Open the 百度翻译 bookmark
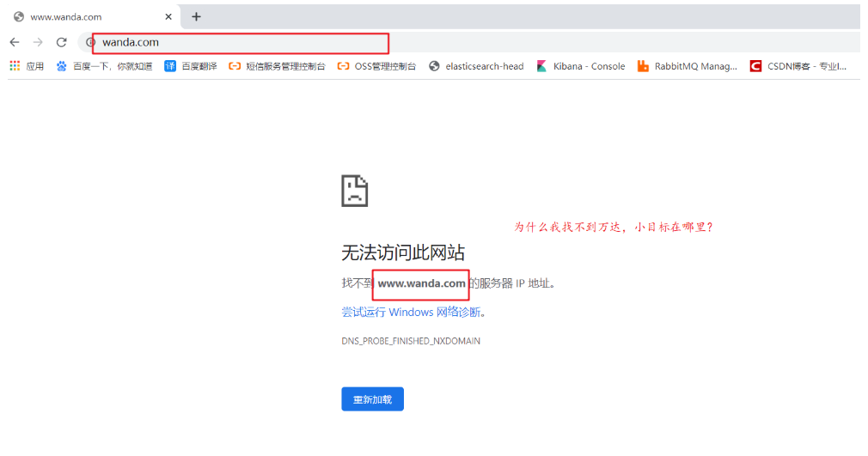This screenshot has width=868, height=456. 191,66
